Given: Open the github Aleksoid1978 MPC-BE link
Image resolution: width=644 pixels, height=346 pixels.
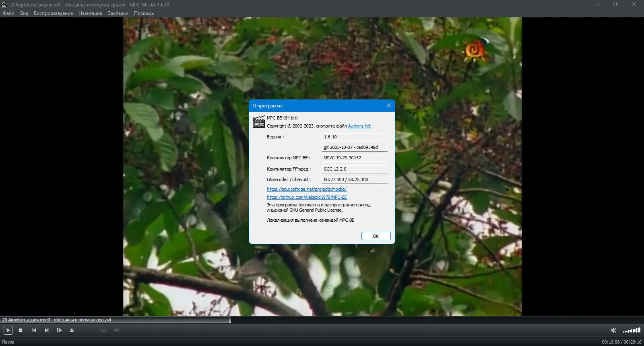Looking at the screenshot, I should pyautogui.click(x=307, y=197).
